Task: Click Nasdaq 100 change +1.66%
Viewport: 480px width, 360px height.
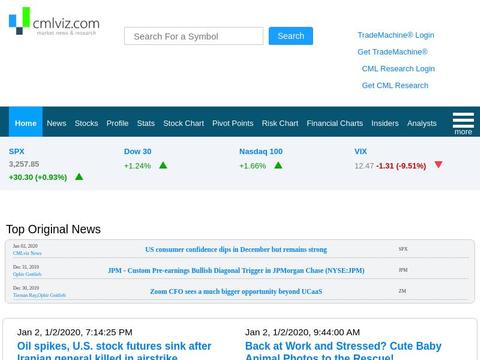Action: coord(253,166)
